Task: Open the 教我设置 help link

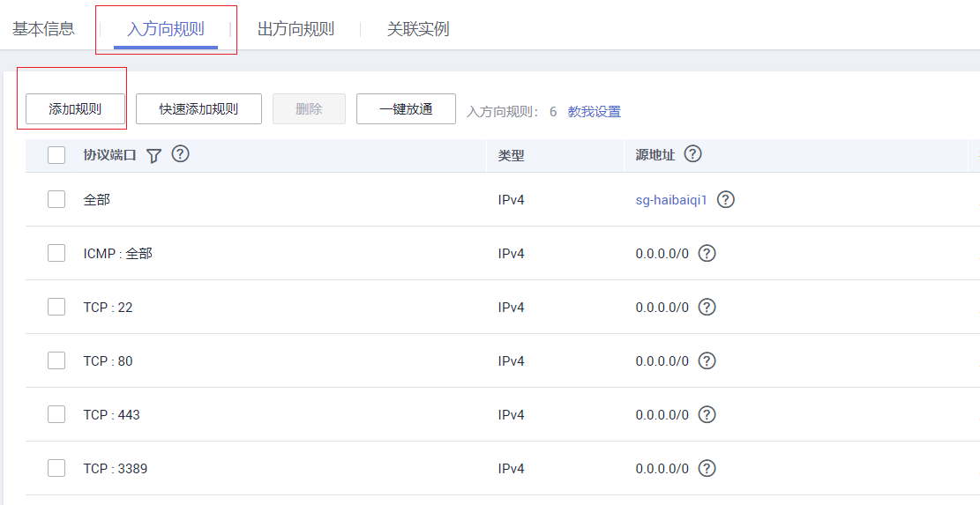Action: pos(595,112)
